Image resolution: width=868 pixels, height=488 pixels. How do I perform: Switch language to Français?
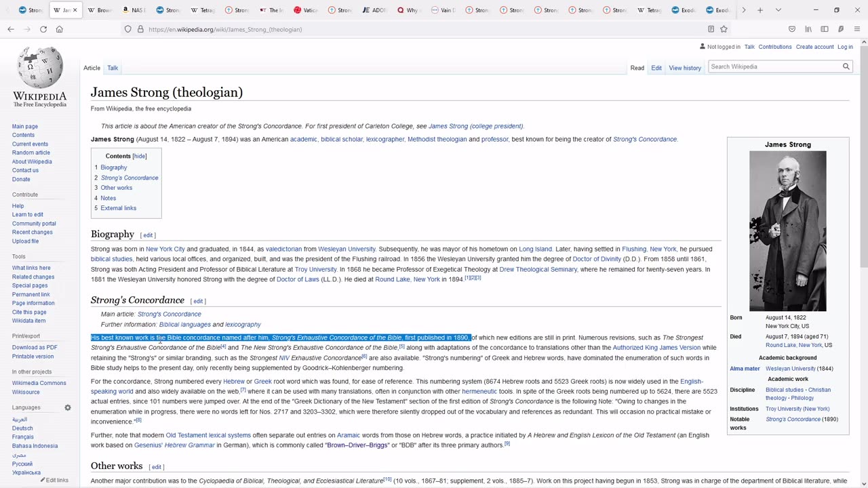(23, 437)
